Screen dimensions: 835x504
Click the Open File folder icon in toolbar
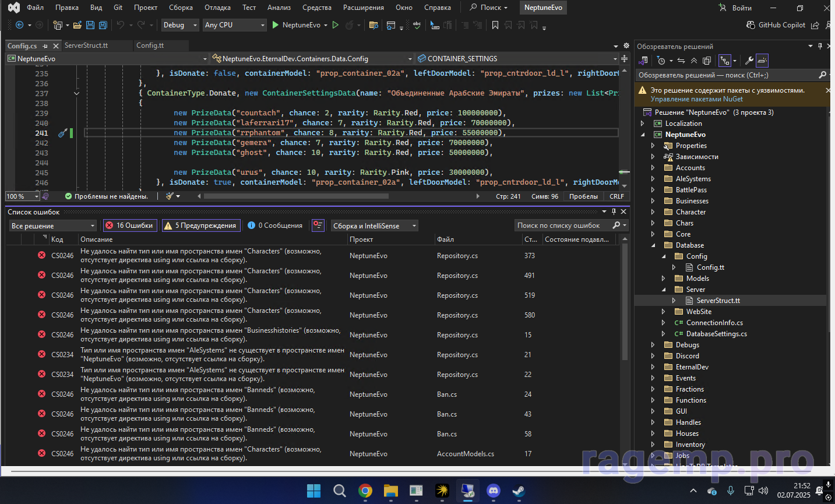(x=77, y=25)
